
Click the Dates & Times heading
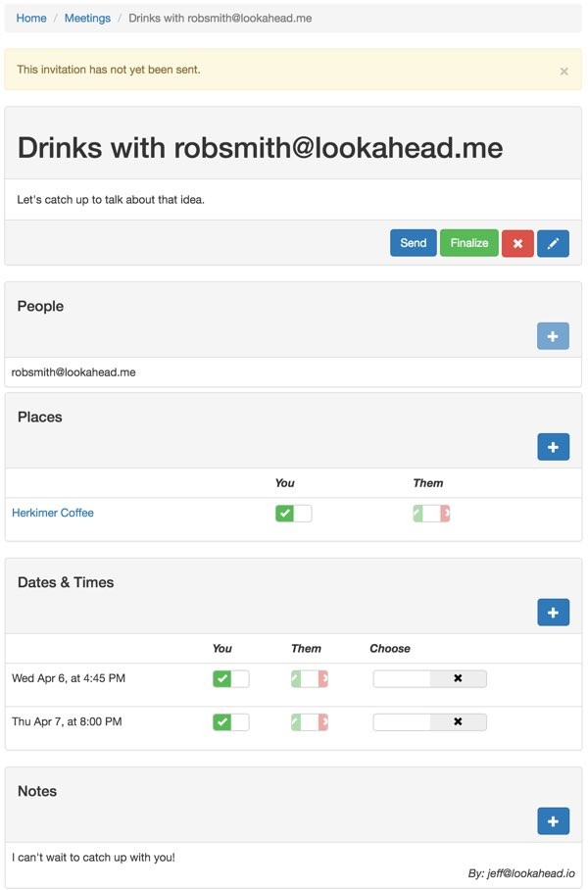point(66,582)
